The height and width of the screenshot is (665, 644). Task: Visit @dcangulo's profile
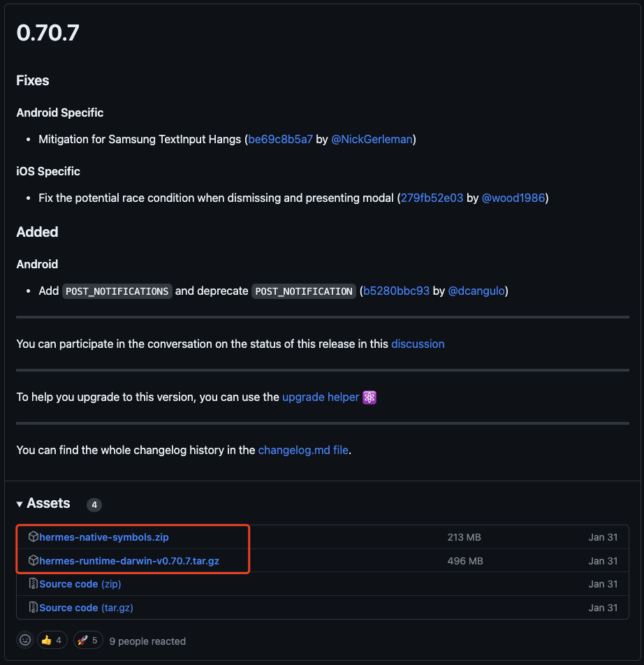(476, 291)
